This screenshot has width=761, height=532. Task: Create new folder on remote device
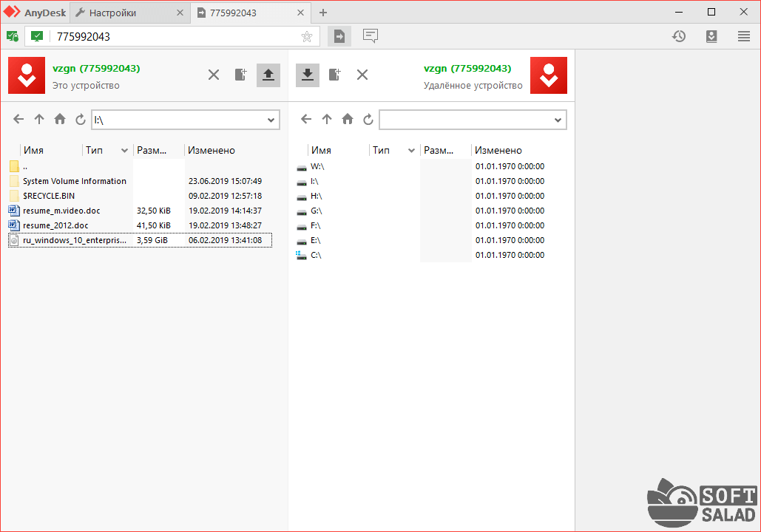[x=335, y=75]
